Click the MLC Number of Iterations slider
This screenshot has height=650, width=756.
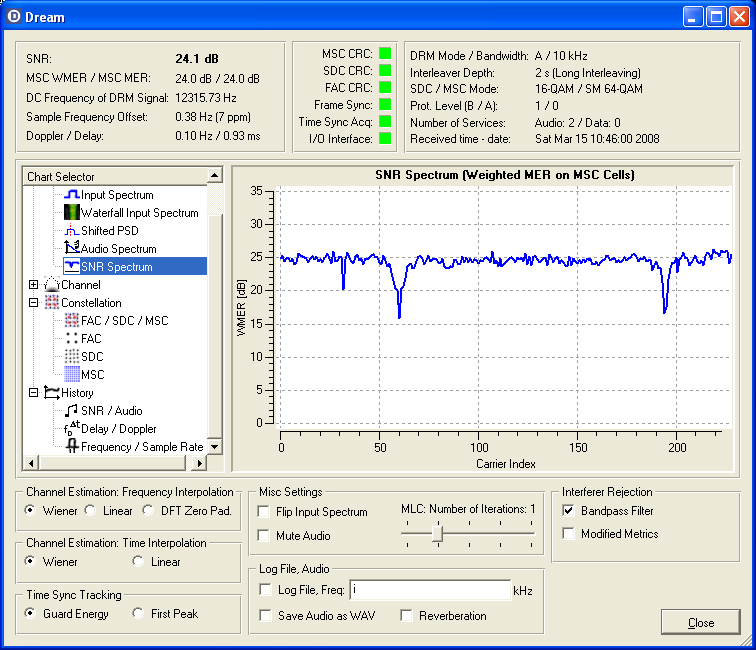(x=437, y=535)
